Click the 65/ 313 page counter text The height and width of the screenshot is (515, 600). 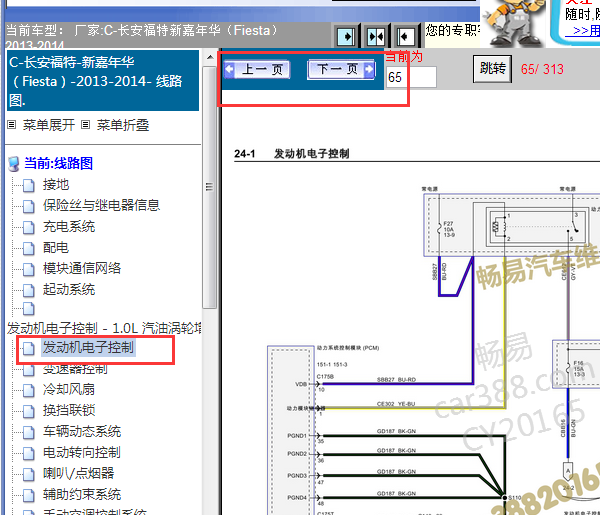pos(542,69)
